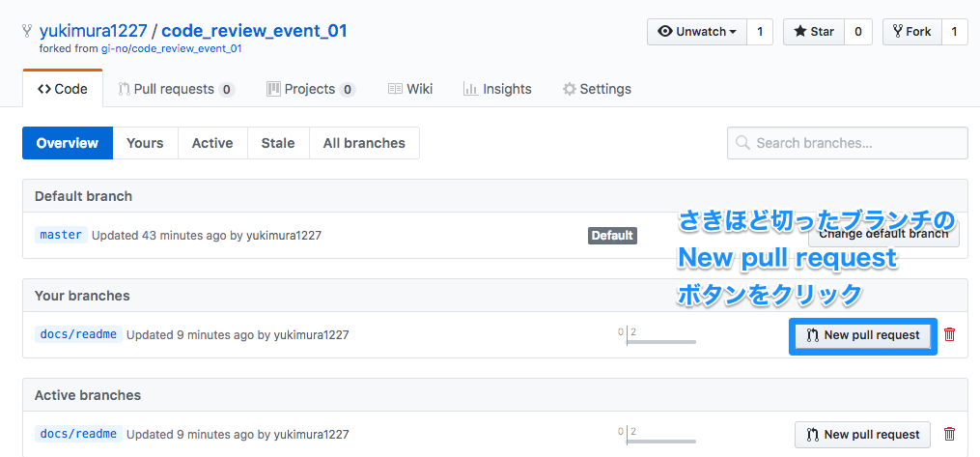Click New pull request in Active branches
Image resolution: width=980 pixels, height=457 pixels.
point(862,435)
